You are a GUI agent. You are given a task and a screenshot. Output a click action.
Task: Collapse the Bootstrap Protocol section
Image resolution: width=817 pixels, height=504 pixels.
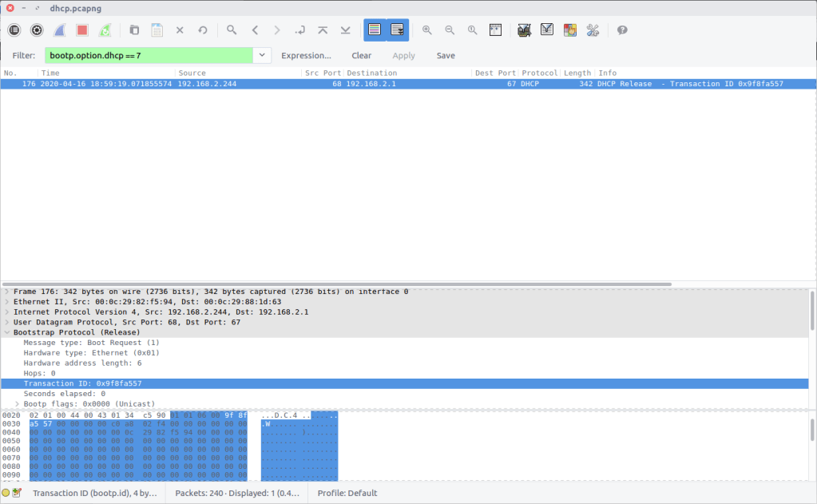coord(7,332)
